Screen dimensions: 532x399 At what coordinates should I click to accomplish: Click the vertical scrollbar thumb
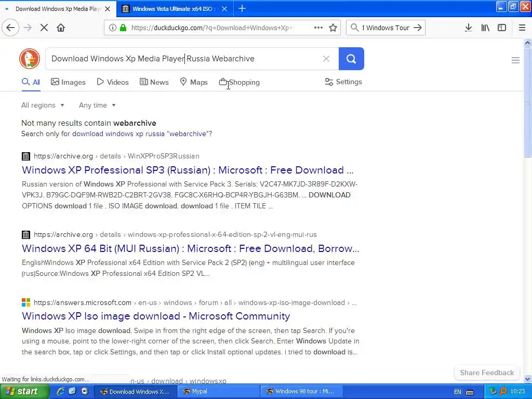coord(527,102)
